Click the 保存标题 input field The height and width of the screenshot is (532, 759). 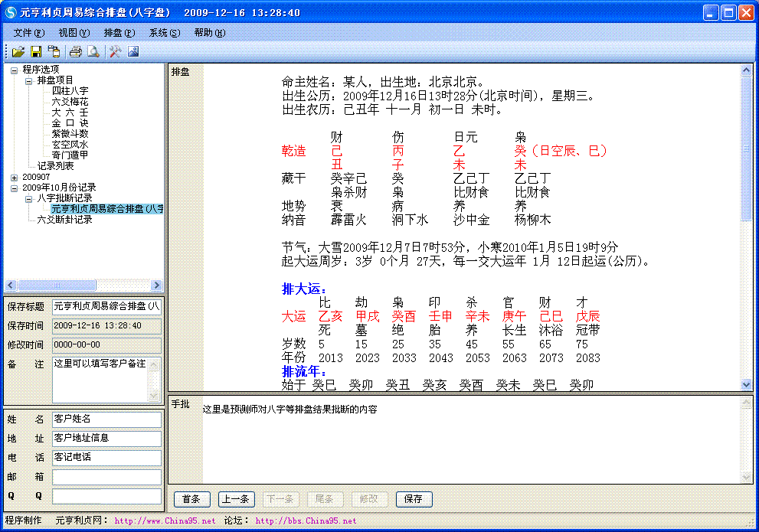pyautogui.click(x=107, y=307)
